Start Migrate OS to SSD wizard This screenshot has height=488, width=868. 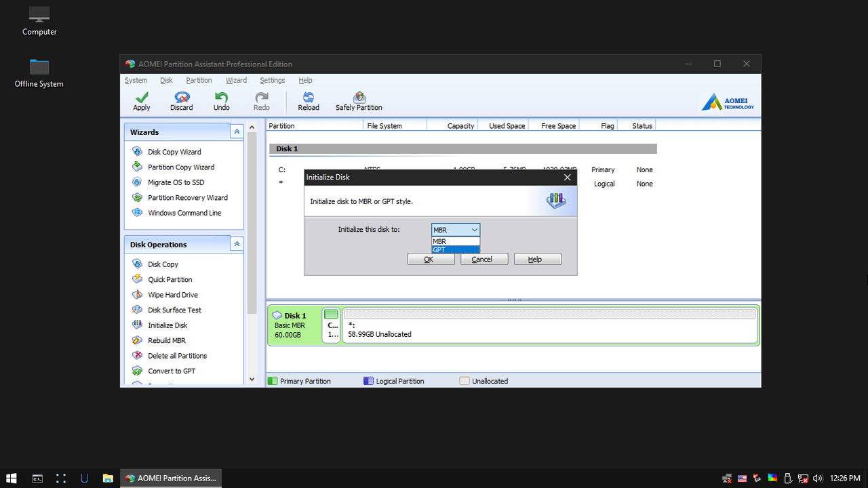coord(176,182)
